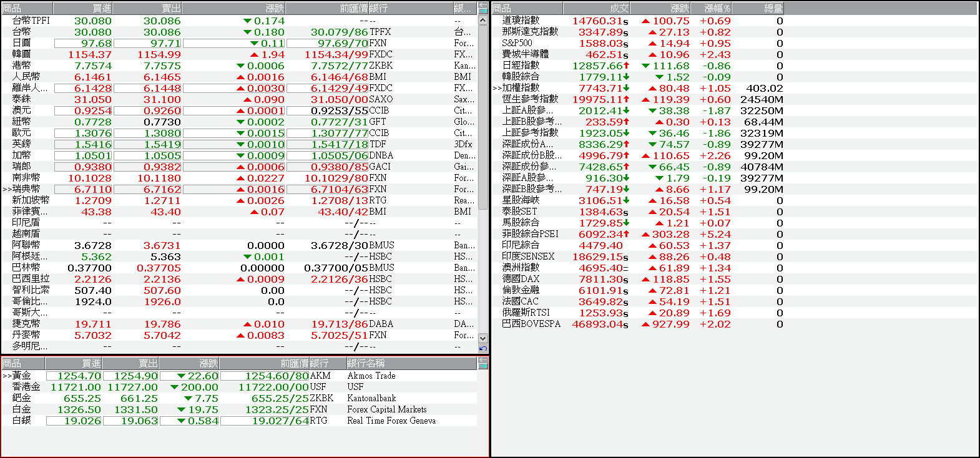980x458 pixels.
Task: Select the 黃金 row in metals panel
Action: click(x=239, y=376)
